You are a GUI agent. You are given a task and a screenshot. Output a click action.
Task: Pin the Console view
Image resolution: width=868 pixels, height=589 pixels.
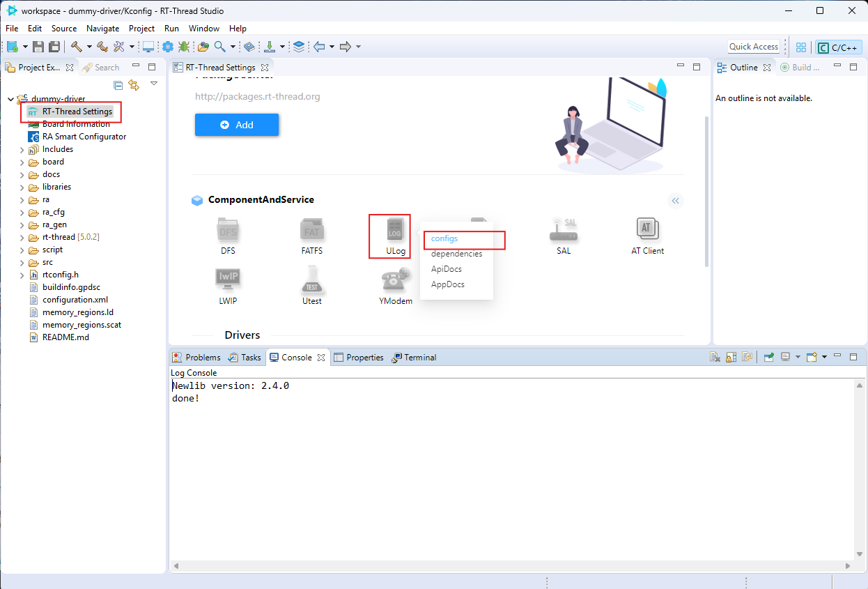click(x=768, y=357)
